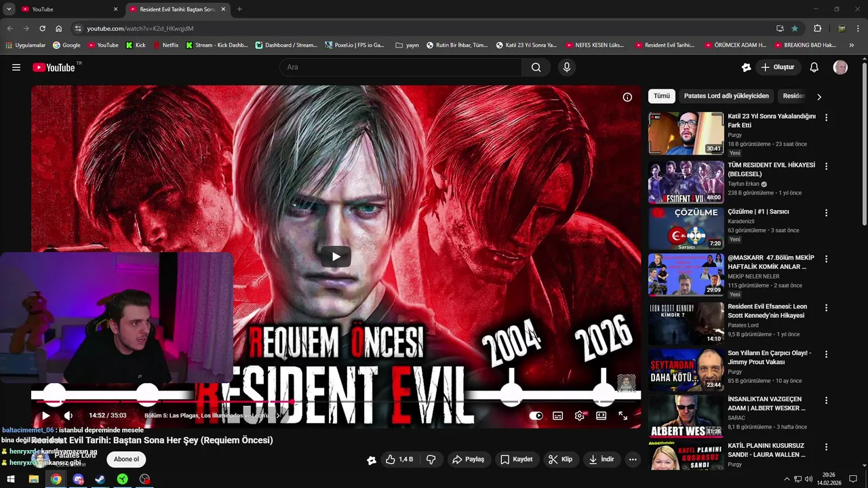
Task: Open the YouTube hamburger guide menu
Action: [16, 67]
